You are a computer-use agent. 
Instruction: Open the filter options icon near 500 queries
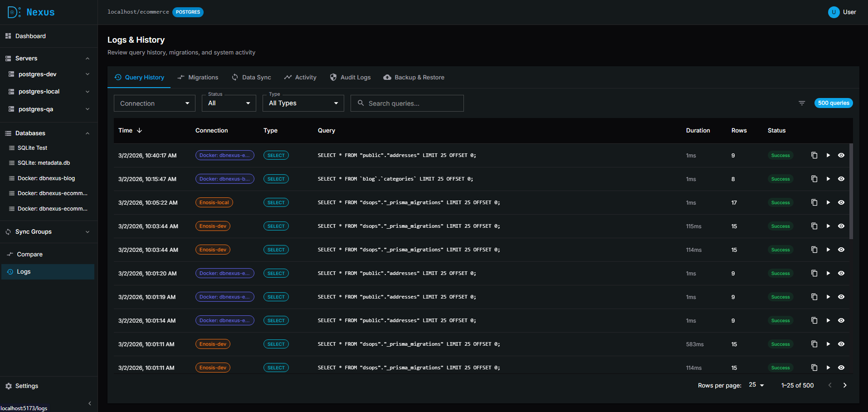801,103
